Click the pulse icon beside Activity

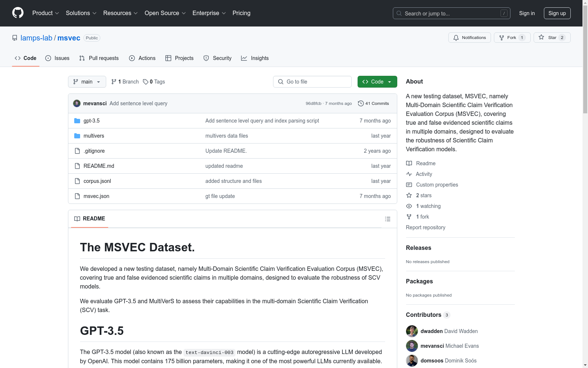click(409, 174)
